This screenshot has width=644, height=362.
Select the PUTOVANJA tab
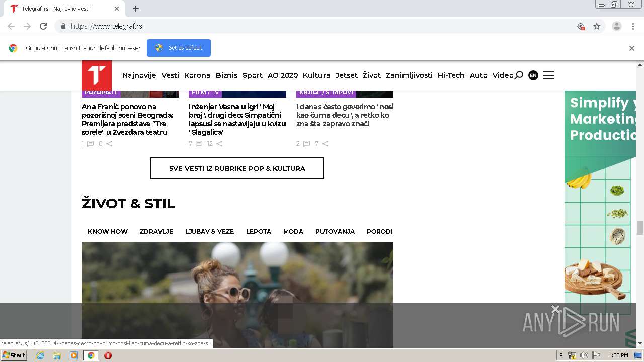(x=335, y=232)
